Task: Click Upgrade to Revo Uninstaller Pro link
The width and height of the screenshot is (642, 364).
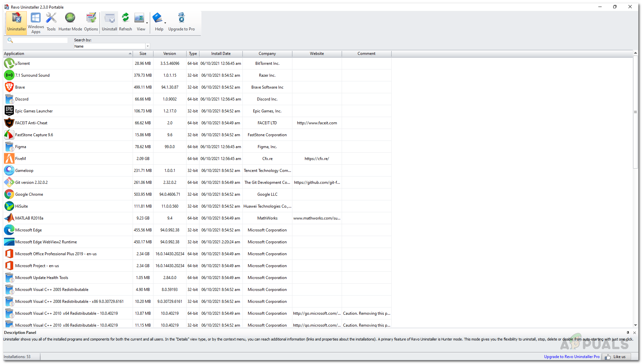Action: 572,357
